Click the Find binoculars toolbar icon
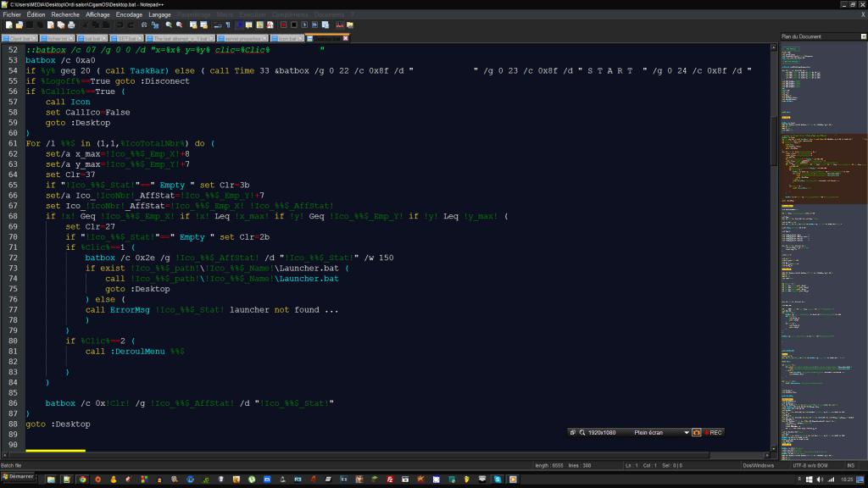This screenshot has height=488, width=868. pos(144,25)
